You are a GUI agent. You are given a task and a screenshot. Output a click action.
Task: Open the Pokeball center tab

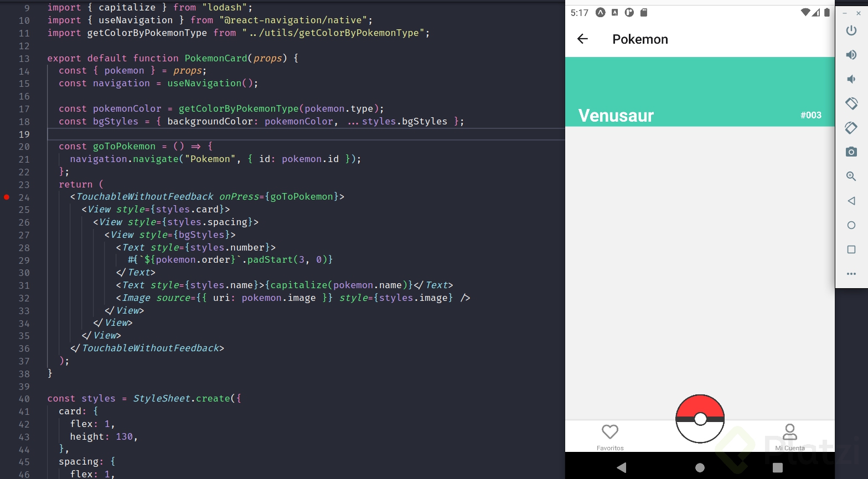pyautogui.click(x=700, y=419)
